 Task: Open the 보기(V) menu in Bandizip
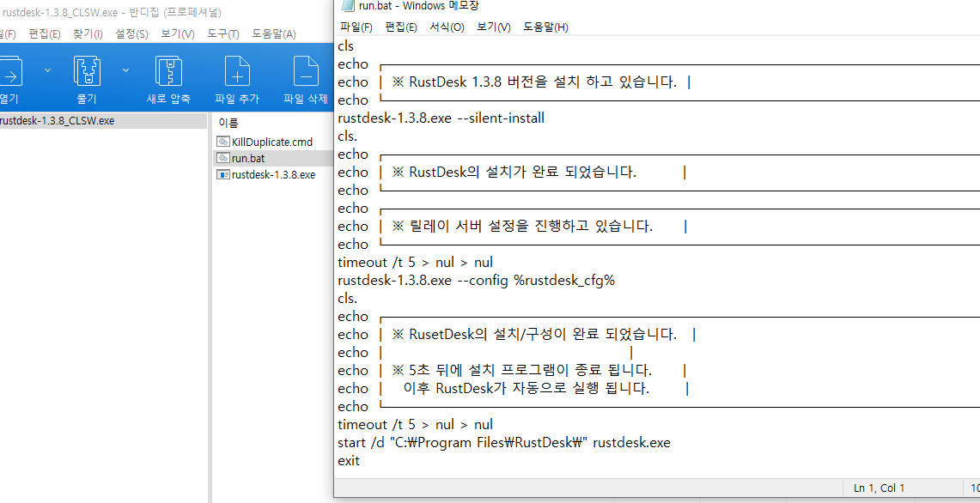pos(177,33)
